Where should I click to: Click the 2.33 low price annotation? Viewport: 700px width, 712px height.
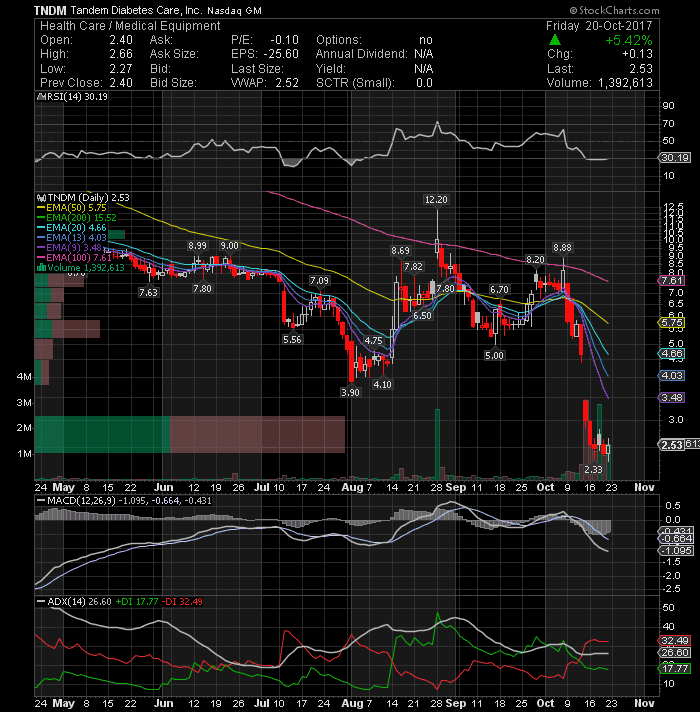tap(593, 470)
